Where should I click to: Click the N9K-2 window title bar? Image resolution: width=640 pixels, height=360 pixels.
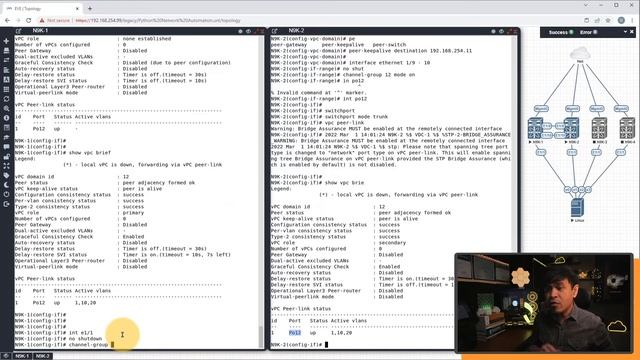point(394,31)
